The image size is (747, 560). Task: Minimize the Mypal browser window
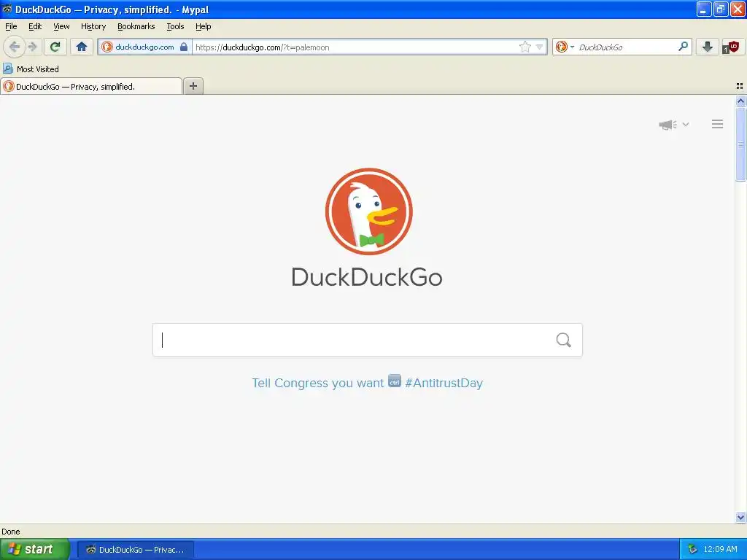(703, 9)
